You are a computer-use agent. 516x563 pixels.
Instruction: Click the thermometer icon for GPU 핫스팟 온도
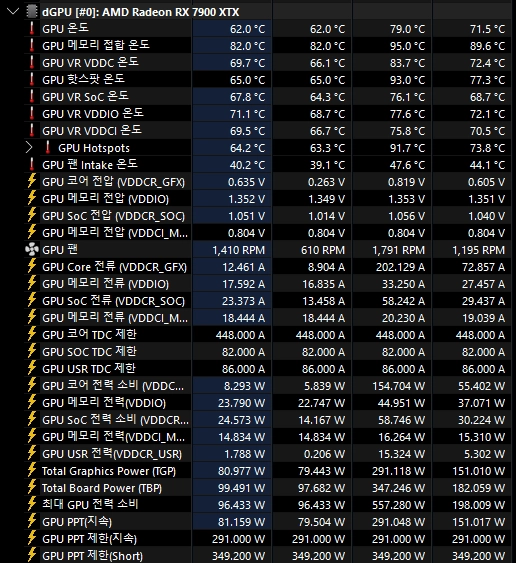coord(32,79)
